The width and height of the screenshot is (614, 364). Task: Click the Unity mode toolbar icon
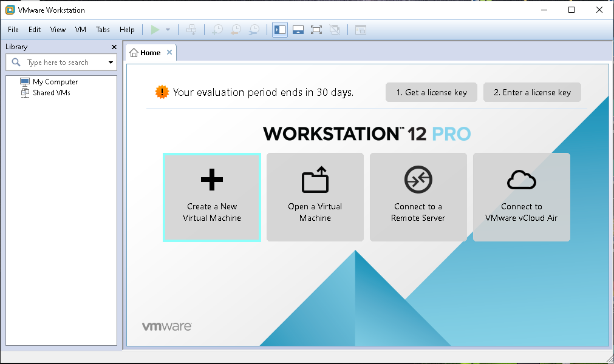pyautogui.click(x=335, y=30)
